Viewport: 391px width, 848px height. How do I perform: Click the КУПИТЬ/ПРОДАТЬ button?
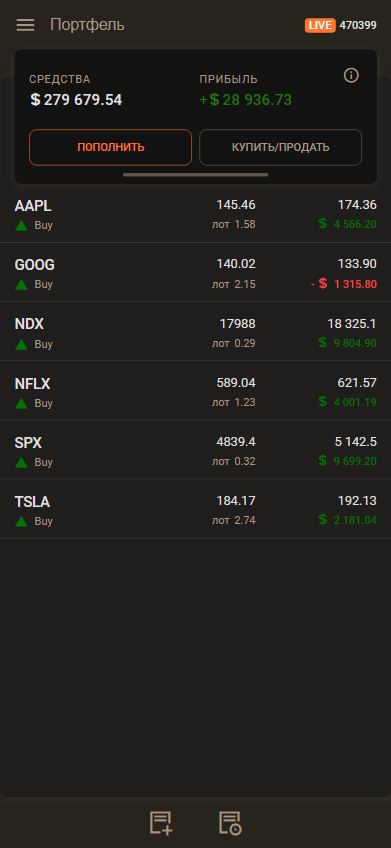tap(280, 147)
